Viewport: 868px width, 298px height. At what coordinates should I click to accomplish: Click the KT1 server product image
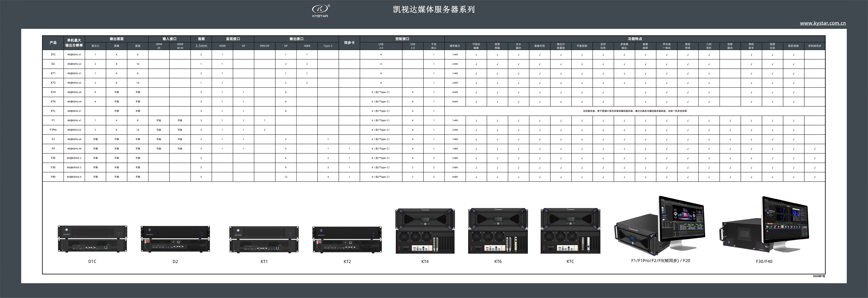click(x=264, y=239)
